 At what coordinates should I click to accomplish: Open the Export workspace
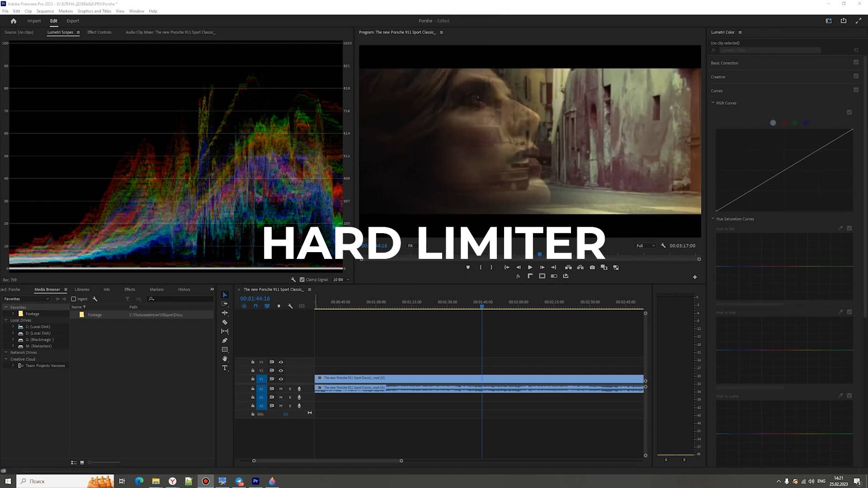(72, 21)
